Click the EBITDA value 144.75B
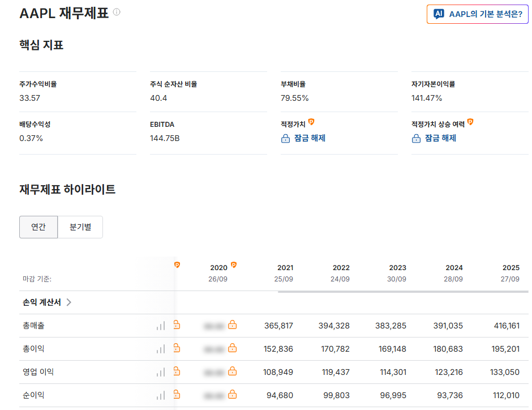 (165, 139)
